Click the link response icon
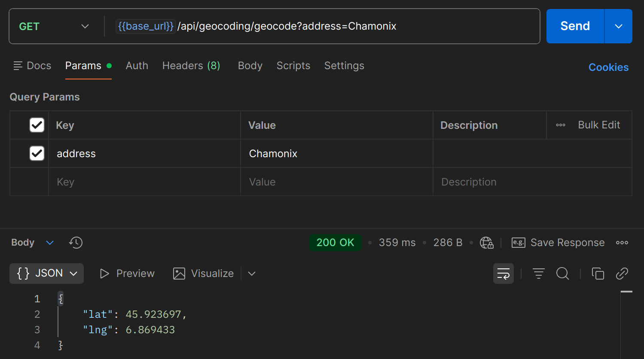 tap(622, 274)
